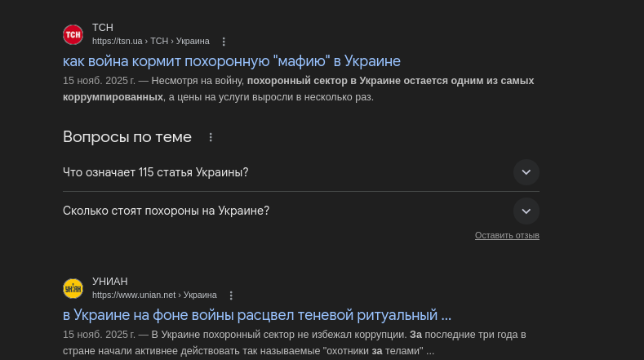Click the TSN site favicon
This screenshot has height=360, width=644.
(x=73, y=34)
